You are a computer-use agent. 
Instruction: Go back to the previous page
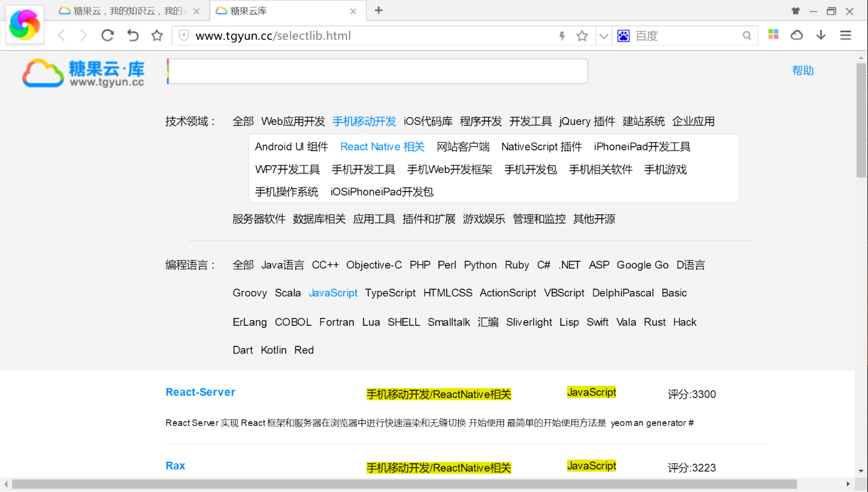coord(61,36)
